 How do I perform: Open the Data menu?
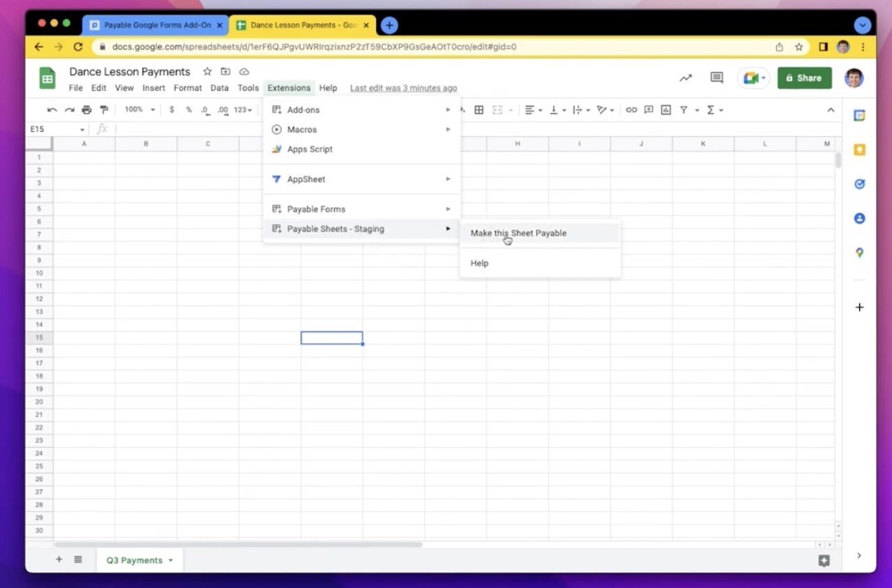pos(220,88)
